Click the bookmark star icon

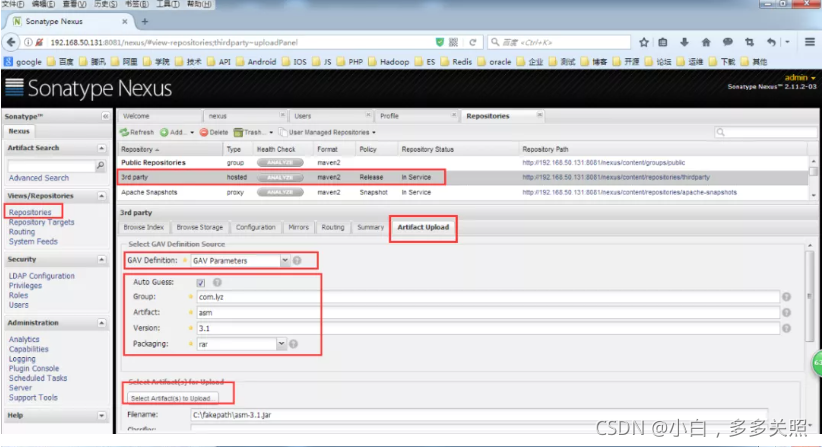(x=644, y=42)
